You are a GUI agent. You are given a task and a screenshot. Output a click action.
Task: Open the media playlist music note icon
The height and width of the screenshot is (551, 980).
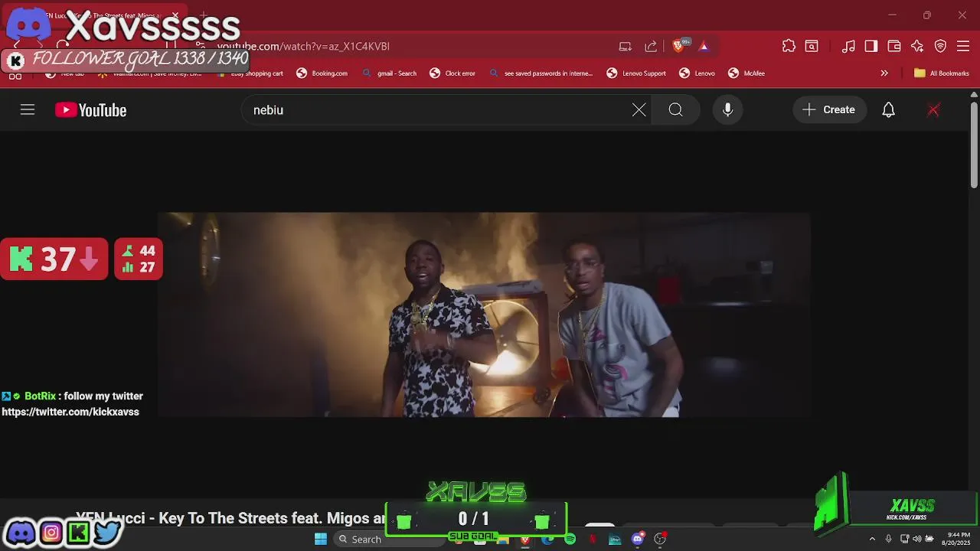(848, 47)
